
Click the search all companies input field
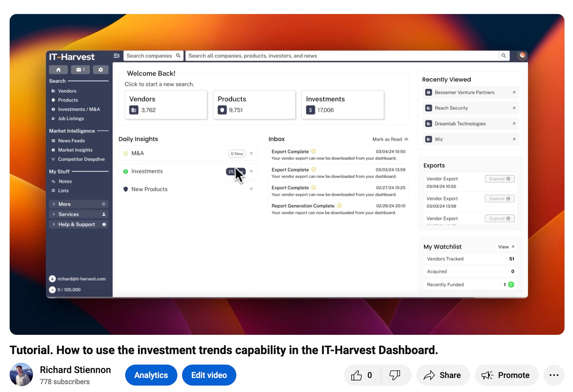pyautogui.click(x=341, y=56)
